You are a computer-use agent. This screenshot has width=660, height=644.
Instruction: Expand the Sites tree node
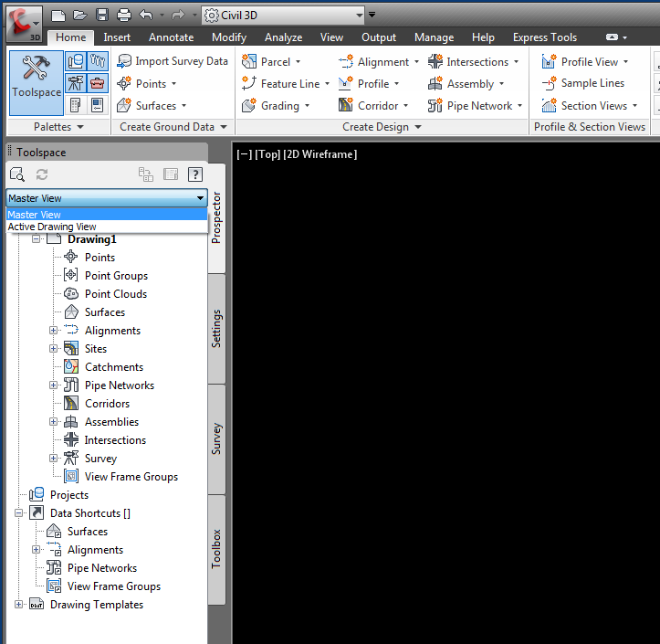pos(53,348)
